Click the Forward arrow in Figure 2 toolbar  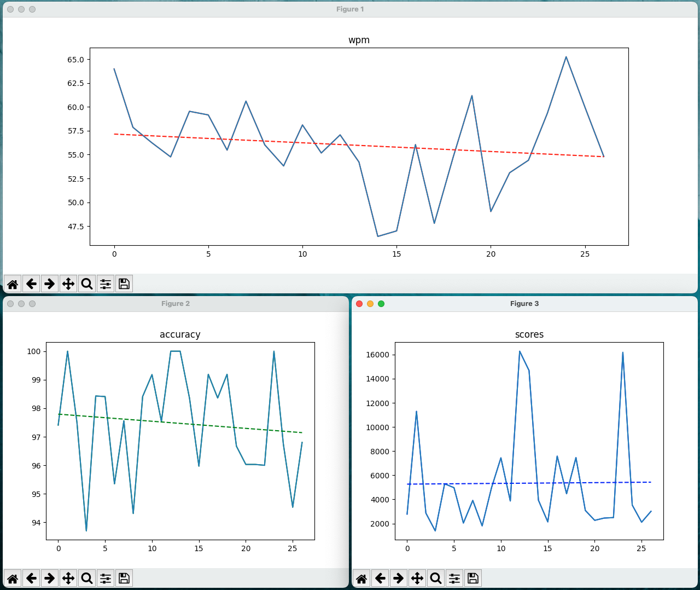point(50,578)
